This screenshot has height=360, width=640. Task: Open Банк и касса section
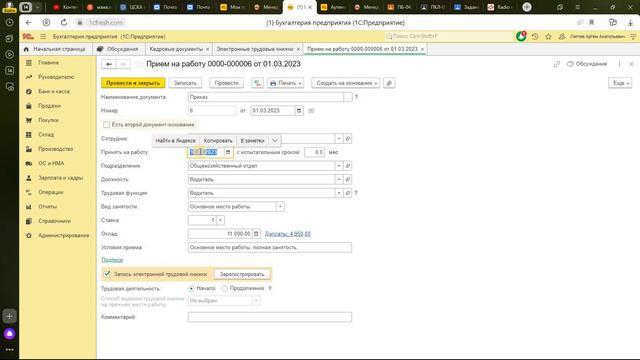click(x=54, y=91)
